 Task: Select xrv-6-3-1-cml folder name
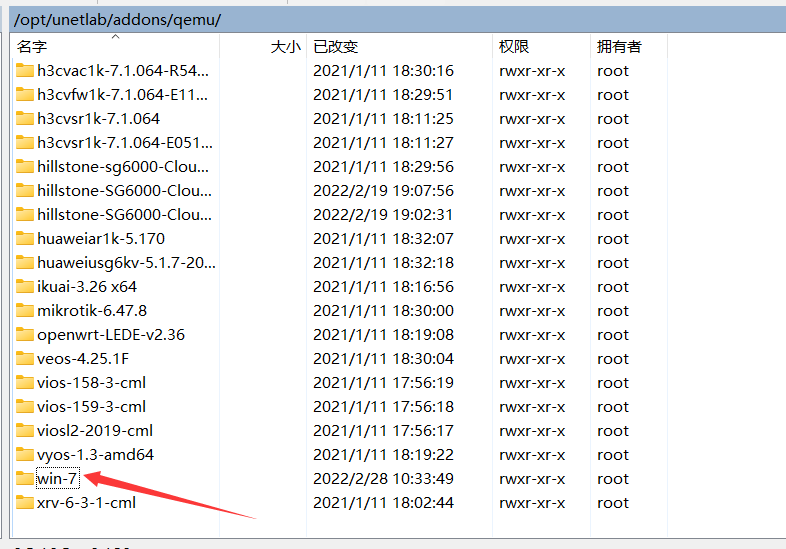click(x=86, y=503)
